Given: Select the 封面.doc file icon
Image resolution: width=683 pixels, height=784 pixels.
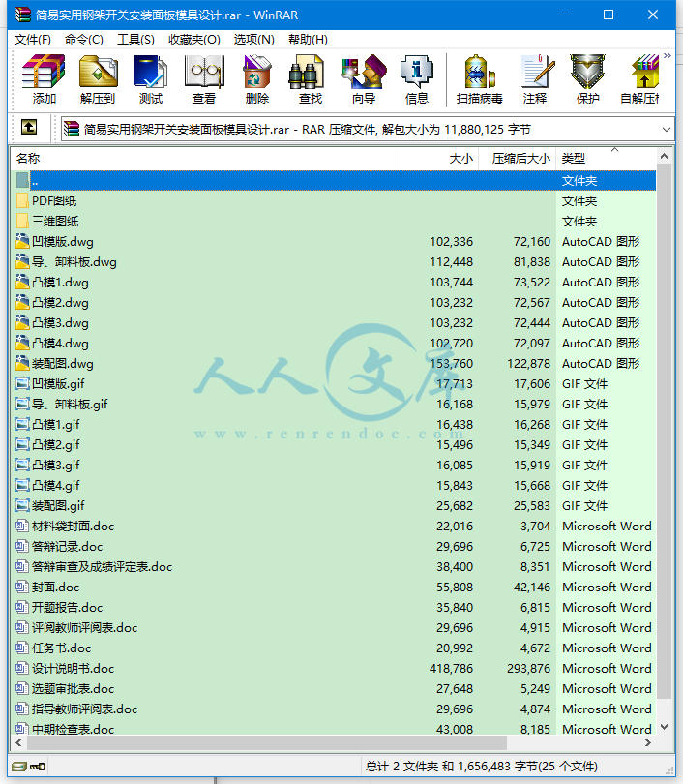Looking at the screenshot, I should 21,587.
